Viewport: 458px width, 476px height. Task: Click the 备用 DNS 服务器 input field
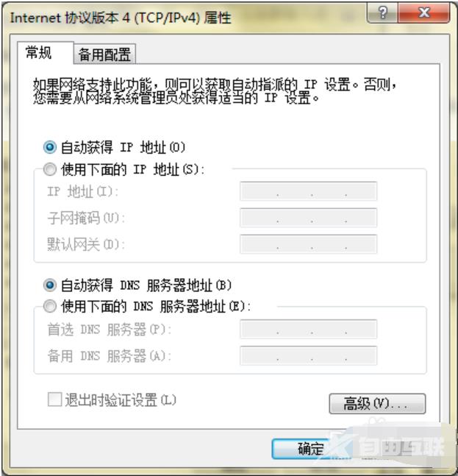coord(308,355)
